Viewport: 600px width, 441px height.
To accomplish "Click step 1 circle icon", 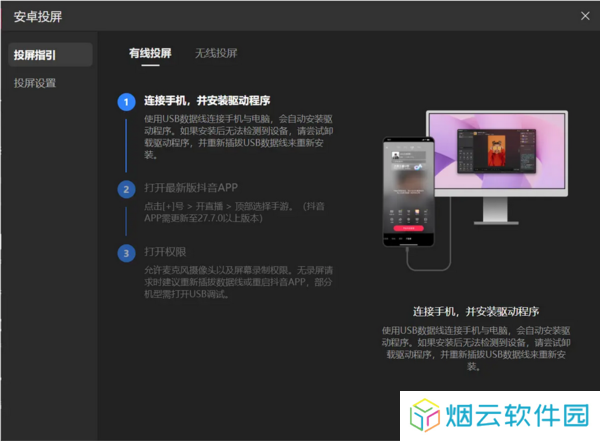I will [126, 102].
